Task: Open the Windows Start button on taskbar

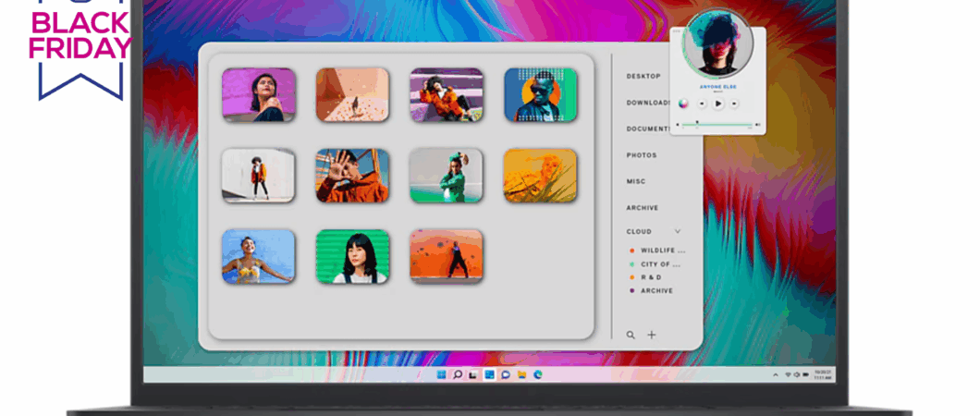Action: coord(441,374)
